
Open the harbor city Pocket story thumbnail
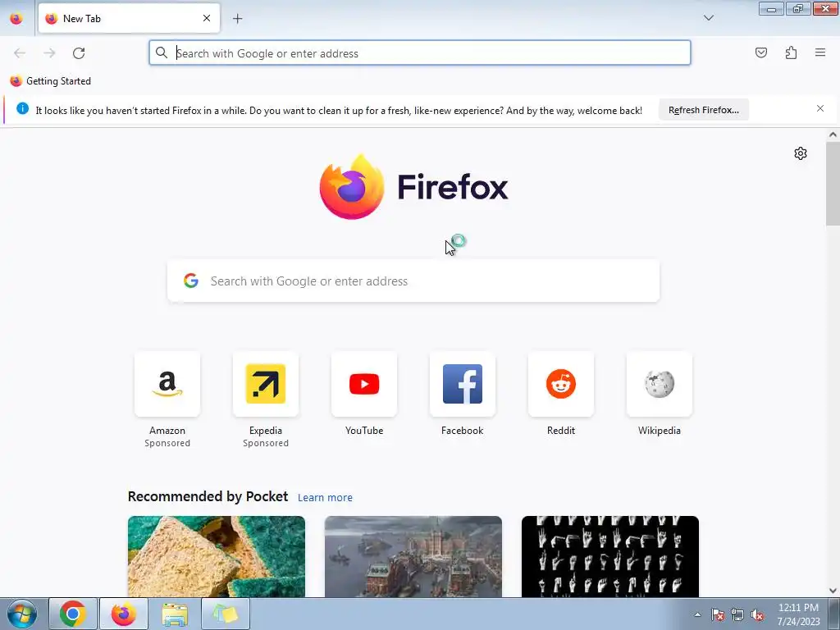(413, 557)
